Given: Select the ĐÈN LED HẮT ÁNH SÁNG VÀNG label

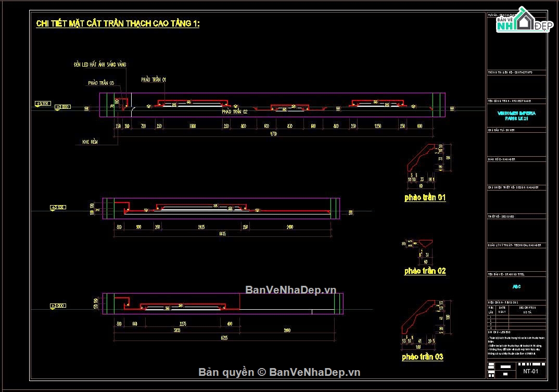Looking at the screenshot, I should pos(100,65).
